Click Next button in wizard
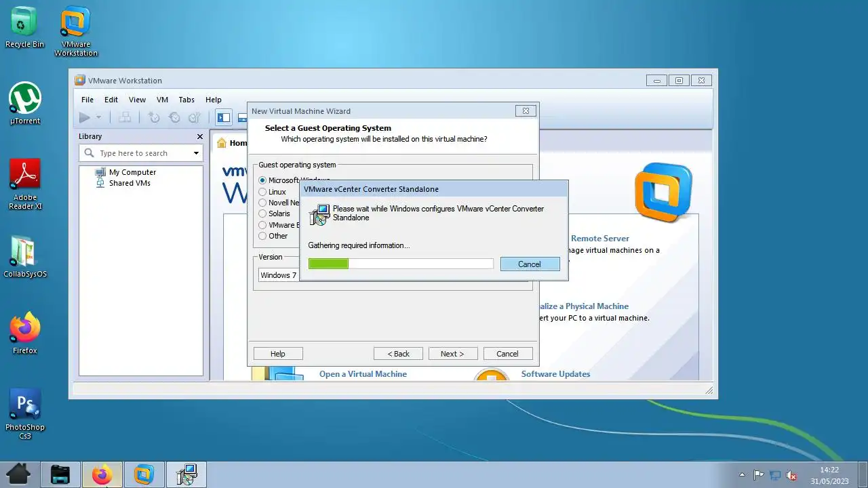The width and height of the screenshot is (868, 488). pyautogui.click(x=452, y=354)
